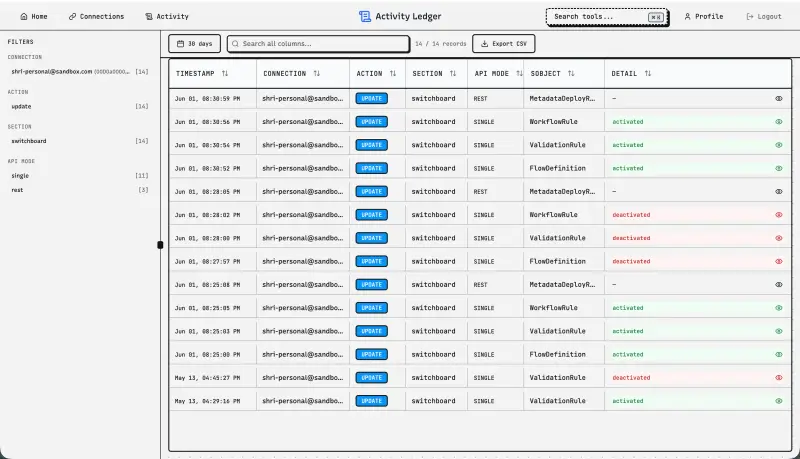View details of 08:28:02 PM WorkflowRule row
The image size is (800, 459).
click(779, 215)
